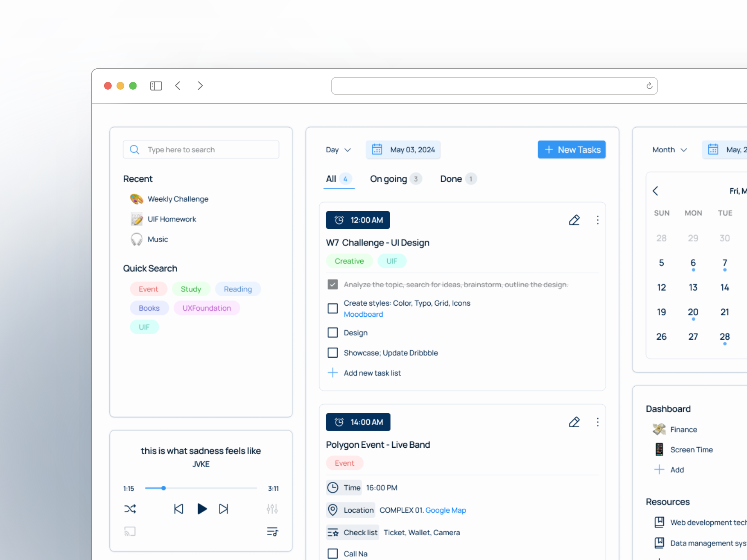Check the 'Create styles' task
The image size is (747, 560).
pyautogui.click(x=333, y=308)
